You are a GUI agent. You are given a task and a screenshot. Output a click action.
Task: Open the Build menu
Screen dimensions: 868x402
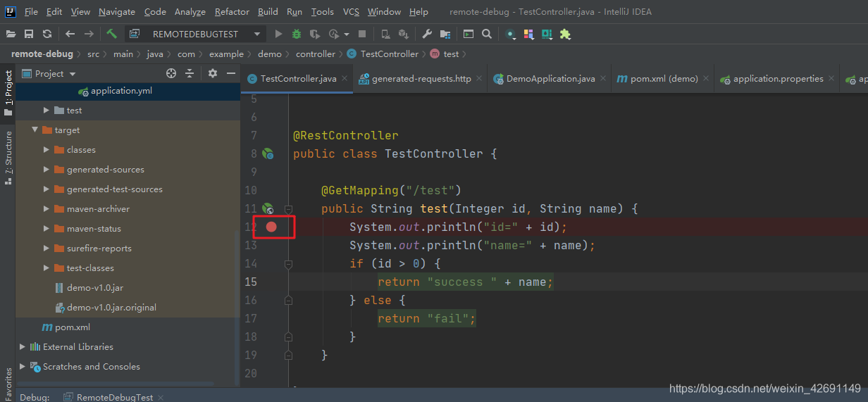(x=268, y=12)
